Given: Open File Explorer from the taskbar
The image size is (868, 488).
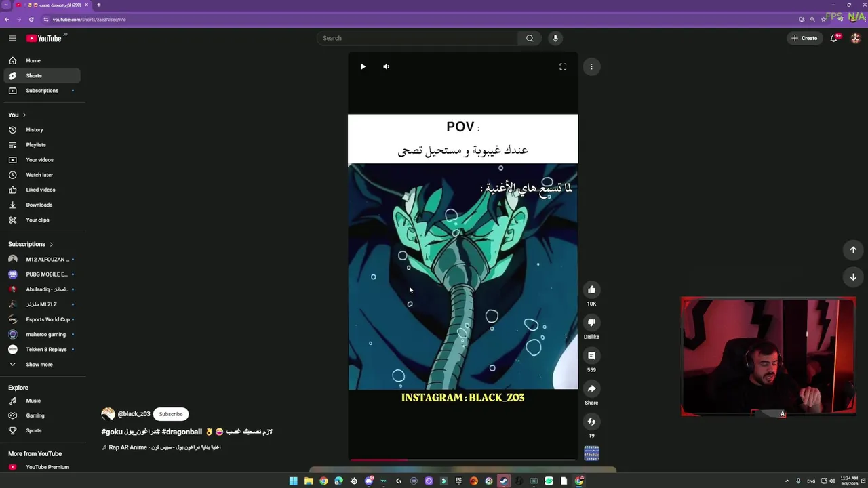Looking at the screenshot, I should coord(309,481).
